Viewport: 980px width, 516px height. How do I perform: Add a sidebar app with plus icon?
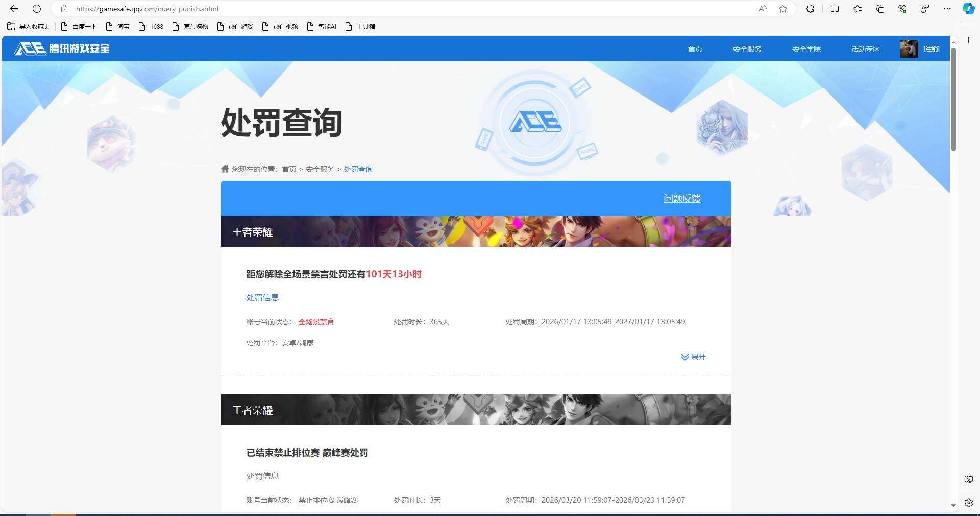click(x=968, y=40)
